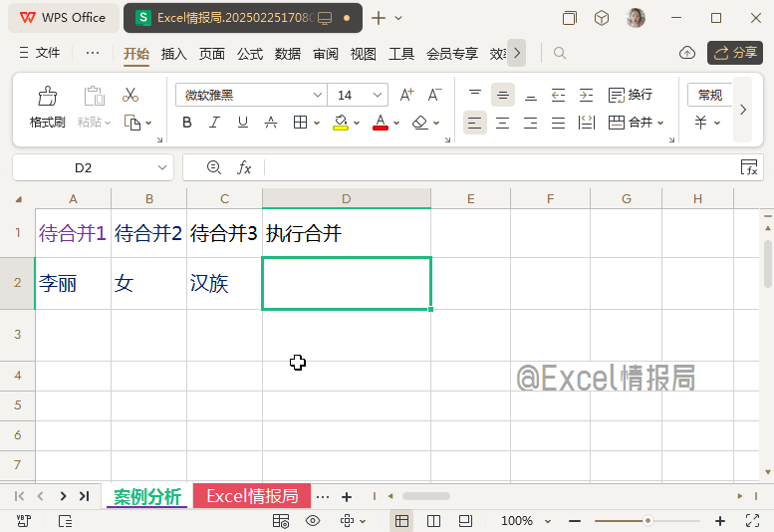Viewport: 774px width, 532px height.
Task: Switch to the Excel情报局 sheet tab
Action: click(251, 496)
